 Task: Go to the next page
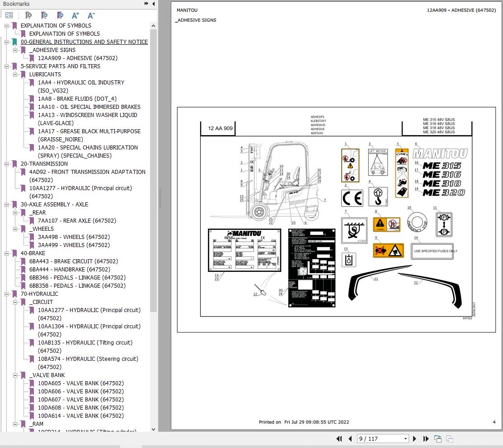click(414, 439)
